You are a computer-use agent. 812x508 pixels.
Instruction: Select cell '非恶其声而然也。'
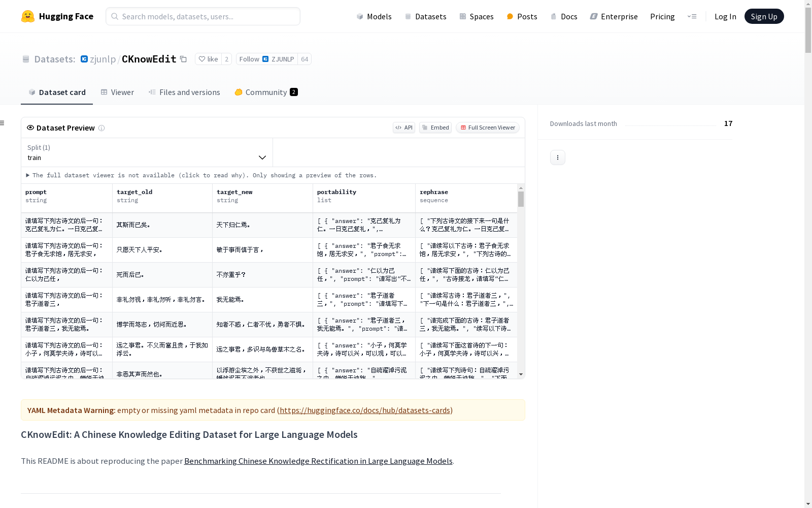click(x=162, y=371)
